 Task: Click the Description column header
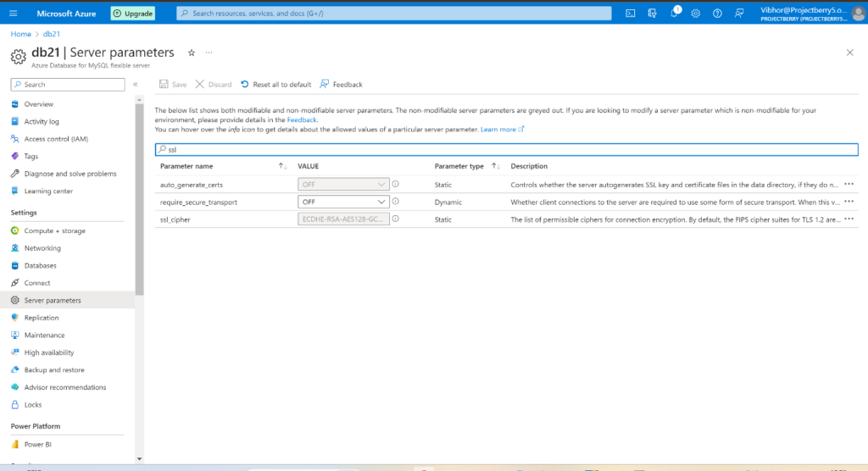point(529,166)
